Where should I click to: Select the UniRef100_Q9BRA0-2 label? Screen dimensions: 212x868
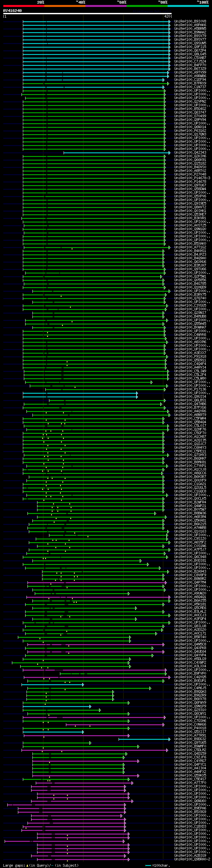(192, 859)
